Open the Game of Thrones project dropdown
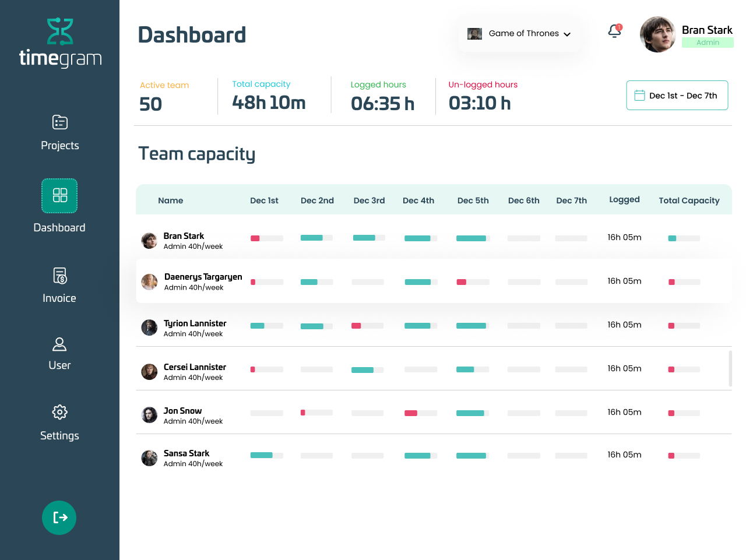 519,33
